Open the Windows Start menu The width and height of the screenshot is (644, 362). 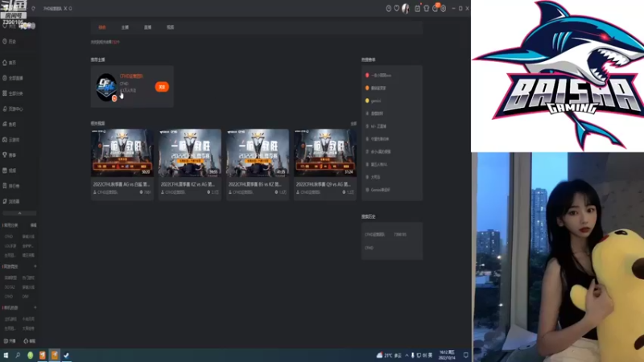click(x=6, y=355)
